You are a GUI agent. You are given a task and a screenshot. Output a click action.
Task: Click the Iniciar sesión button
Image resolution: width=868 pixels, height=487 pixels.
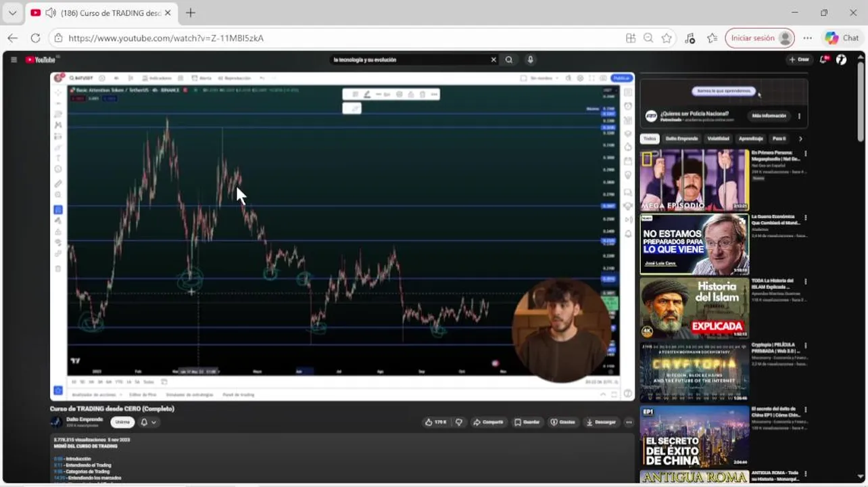[x=759, y=39]
